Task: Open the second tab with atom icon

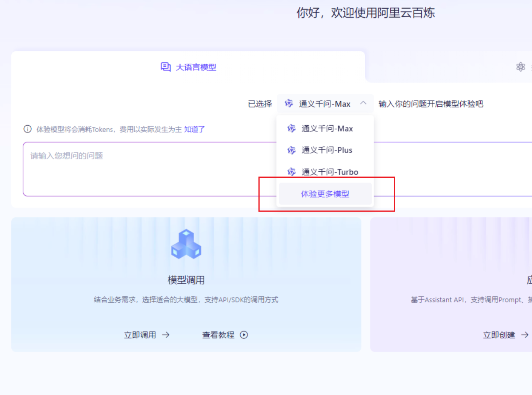Action: click(521, 67)
